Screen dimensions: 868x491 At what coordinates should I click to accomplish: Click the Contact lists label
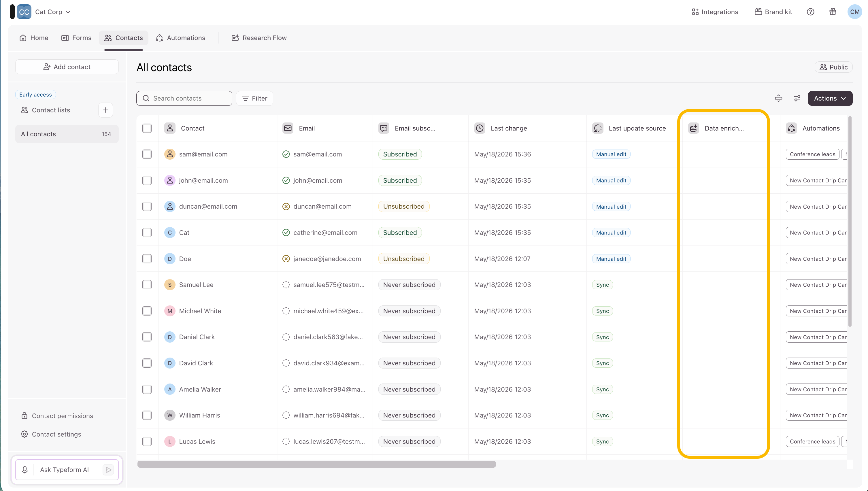coord(51,110)
